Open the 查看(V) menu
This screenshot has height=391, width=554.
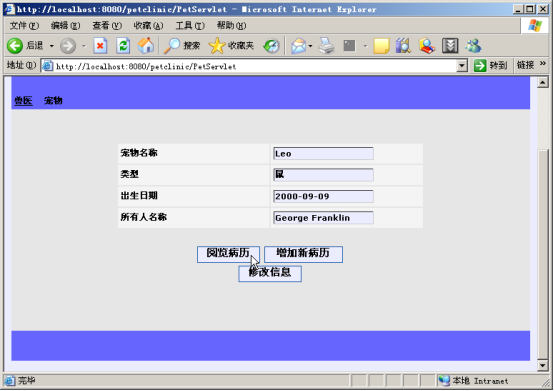point(107,26)
